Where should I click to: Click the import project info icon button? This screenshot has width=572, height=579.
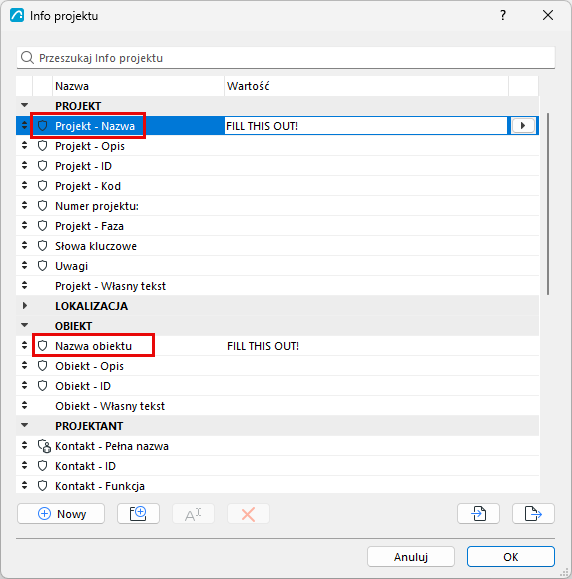(x=478, y=513)
